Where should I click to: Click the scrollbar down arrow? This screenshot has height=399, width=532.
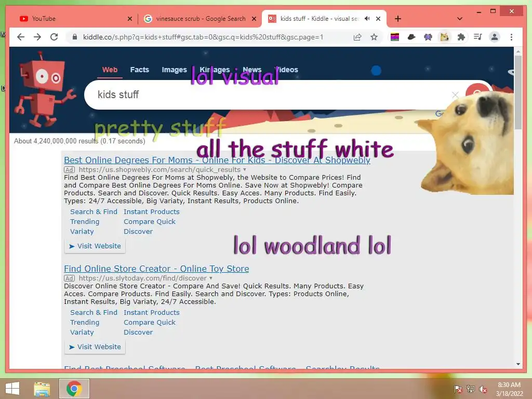click(518, 364)
